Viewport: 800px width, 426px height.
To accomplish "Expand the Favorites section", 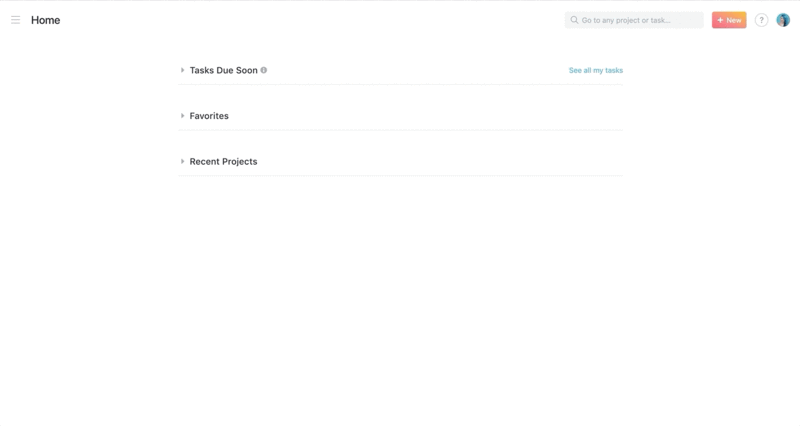I will [182, 116].
